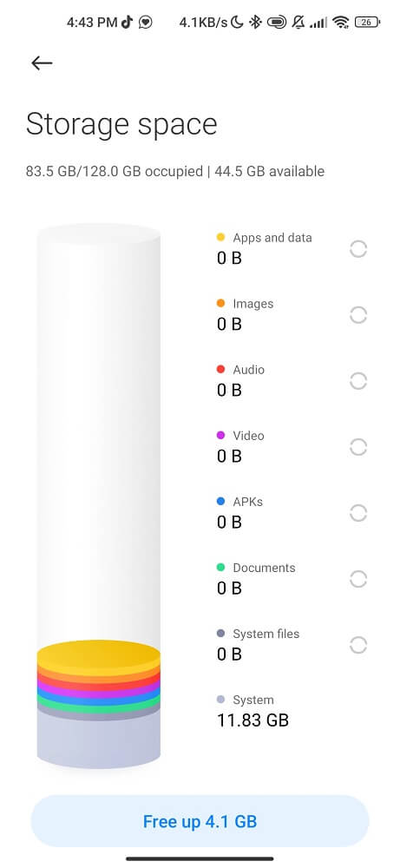This screenshot has width=400, height=868.
Task: Tap loading spinner next to Apps and data
Action: pos(358,249)
